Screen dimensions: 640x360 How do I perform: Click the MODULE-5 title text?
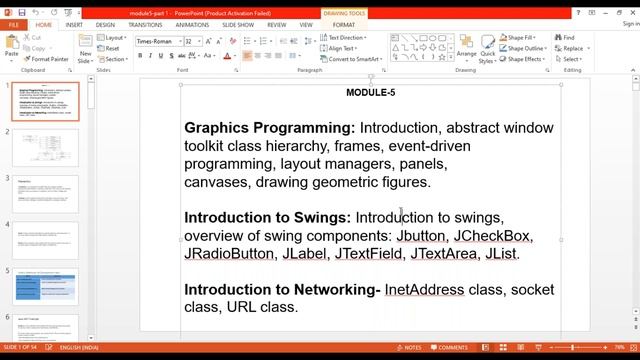pos(371,93)
